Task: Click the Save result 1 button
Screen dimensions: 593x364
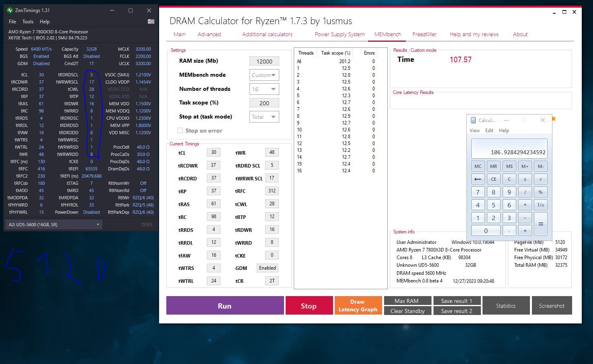Action: (x=457, y=301)
